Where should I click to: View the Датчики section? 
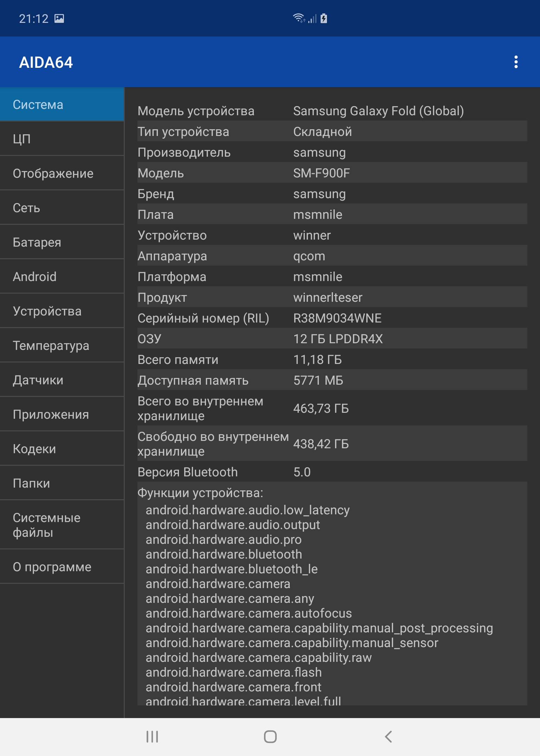click(x=62, y=380)
